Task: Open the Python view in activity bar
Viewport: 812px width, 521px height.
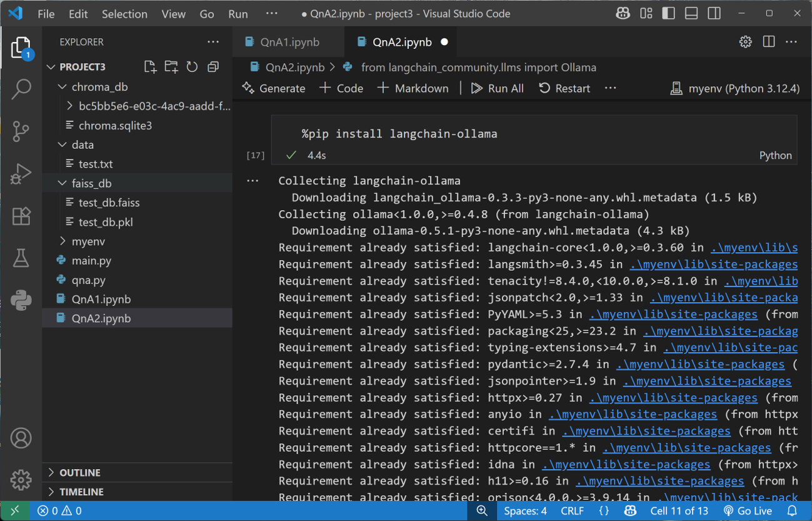Action: click(x=21, y=300)
